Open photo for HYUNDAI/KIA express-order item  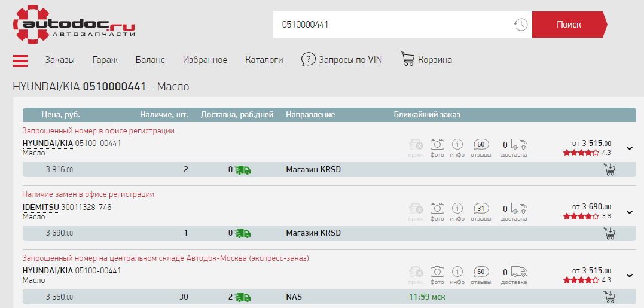[437, 272]
